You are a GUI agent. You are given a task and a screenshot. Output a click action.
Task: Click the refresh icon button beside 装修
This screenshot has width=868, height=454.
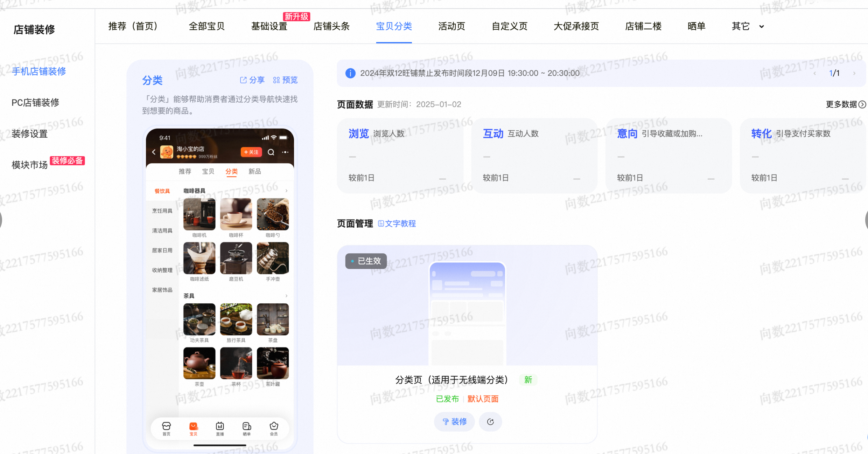pos(490,422)
